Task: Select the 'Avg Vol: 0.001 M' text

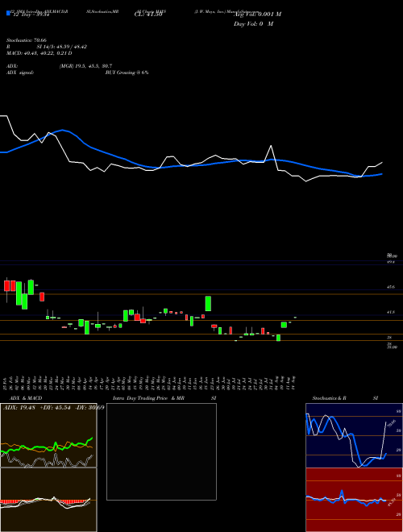Action: (x=257, y=15)
